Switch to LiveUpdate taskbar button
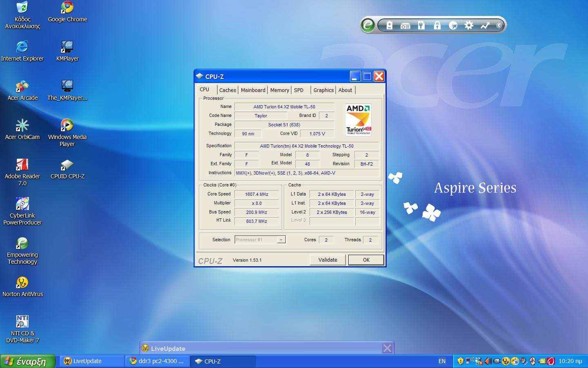 [x=92, y=361]
